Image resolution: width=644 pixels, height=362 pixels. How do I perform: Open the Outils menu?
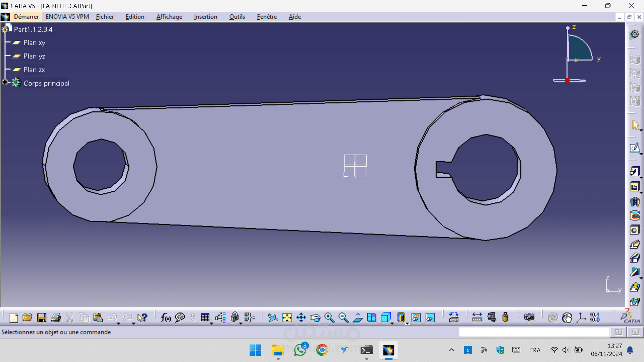tap(237, 17)
